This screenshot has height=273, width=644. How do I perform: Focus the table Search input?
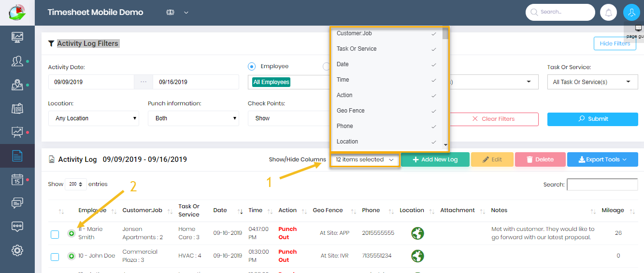click(602, 185)
